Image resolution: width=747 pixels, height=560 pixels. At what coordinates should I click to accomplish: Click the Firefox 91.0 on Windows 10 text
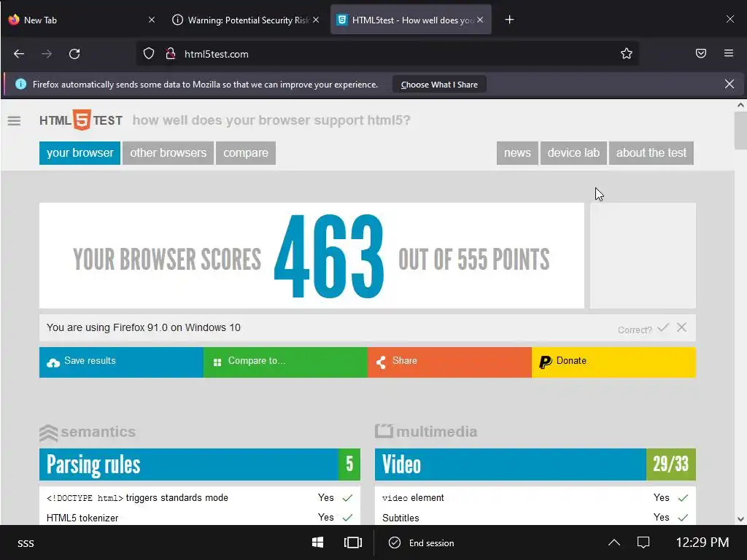click(x=177, y=327)
